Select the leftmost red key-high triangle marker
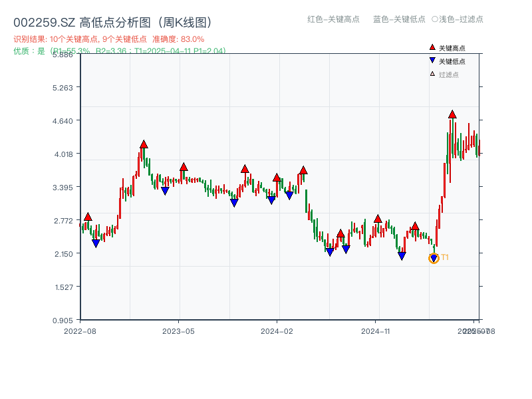 click(88, 217)
